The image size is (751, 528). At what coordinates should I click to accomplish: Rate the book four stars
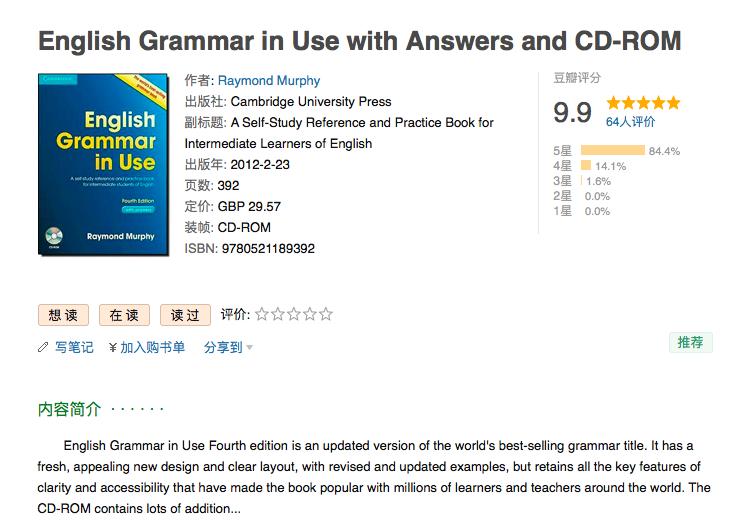click(310, 314)
